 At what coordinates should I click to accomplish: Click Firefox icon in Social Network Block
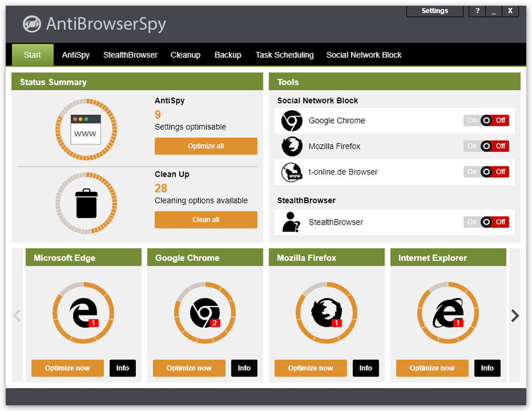coord(292,146)
